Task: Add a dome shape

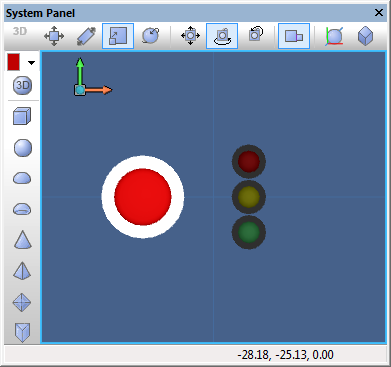Action: coord(22,178)
